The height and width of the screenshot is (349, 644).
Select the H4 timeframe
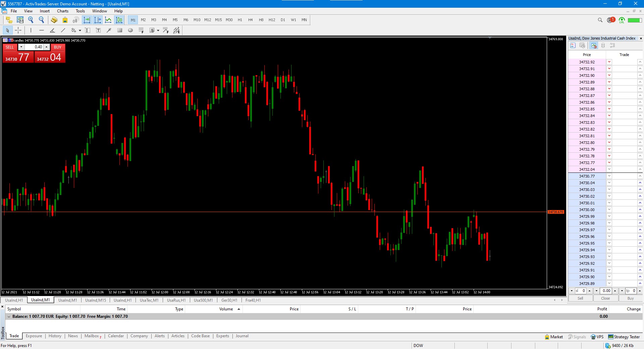coord(250,20)
